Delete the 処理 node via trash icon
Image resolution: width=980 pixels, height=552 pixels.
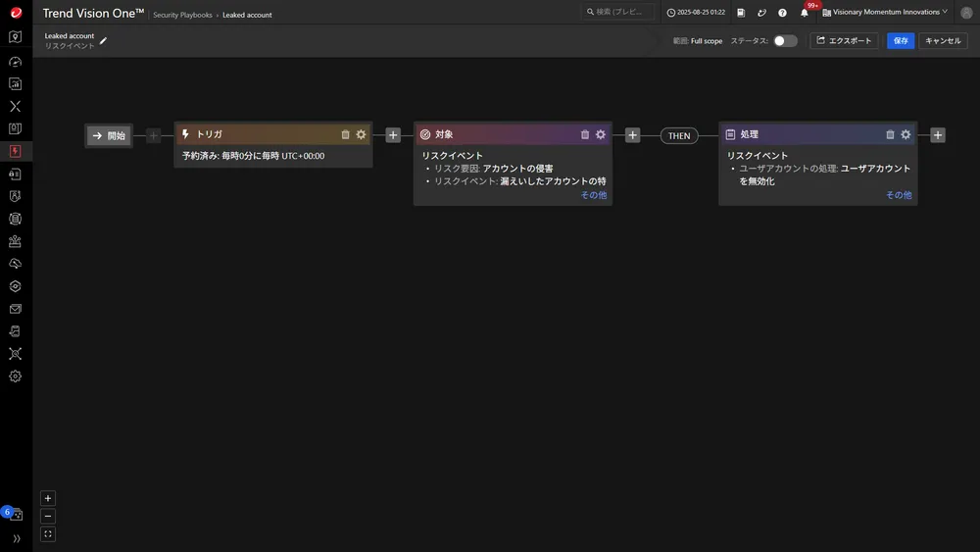coord(890,134)
